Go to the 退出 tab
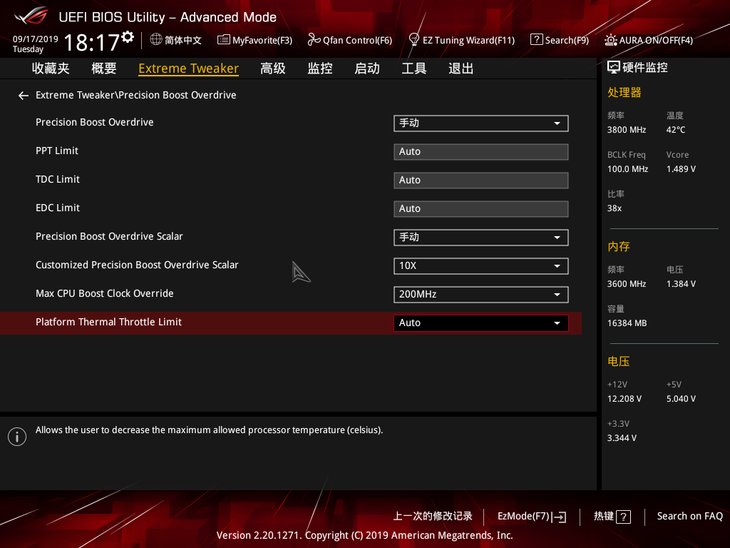 tap(461, 68)
